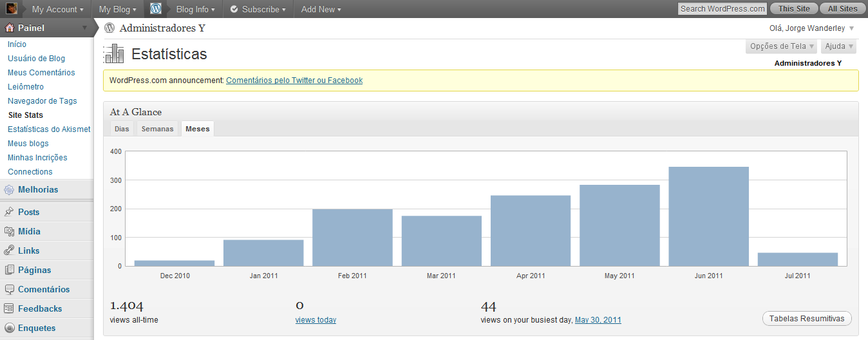
Task: Click the Feedbacks sidebar icon
Action: [9, 308]
